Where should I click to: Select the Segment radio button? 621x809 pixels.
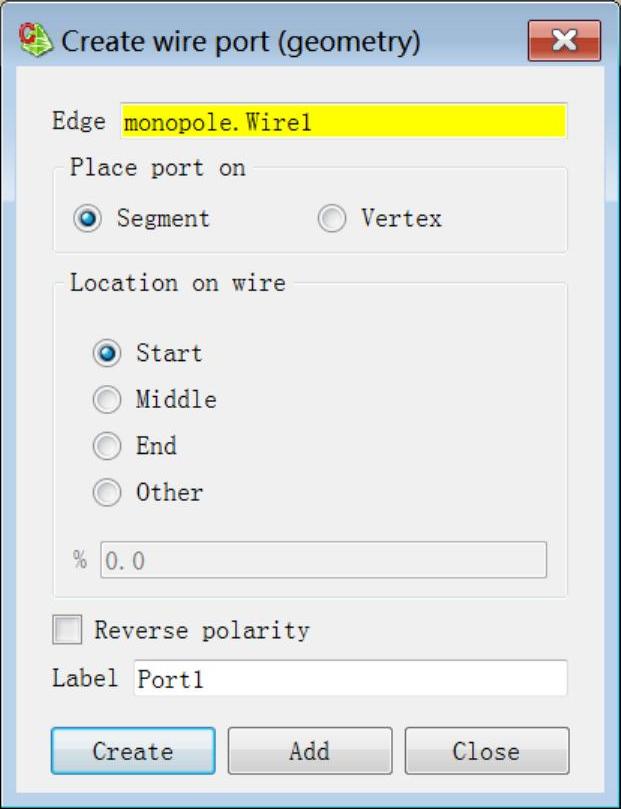click(x=88, y=219)
